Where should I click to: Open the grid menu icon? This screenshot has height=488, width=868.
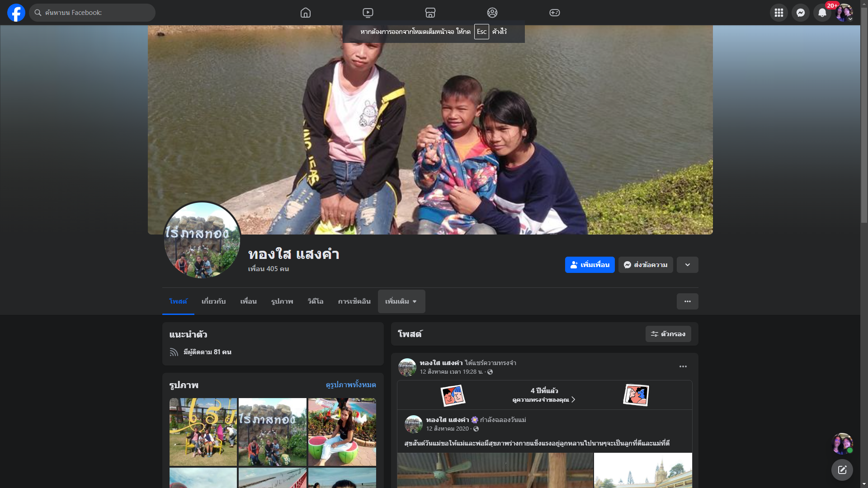(x=779, y=13)
